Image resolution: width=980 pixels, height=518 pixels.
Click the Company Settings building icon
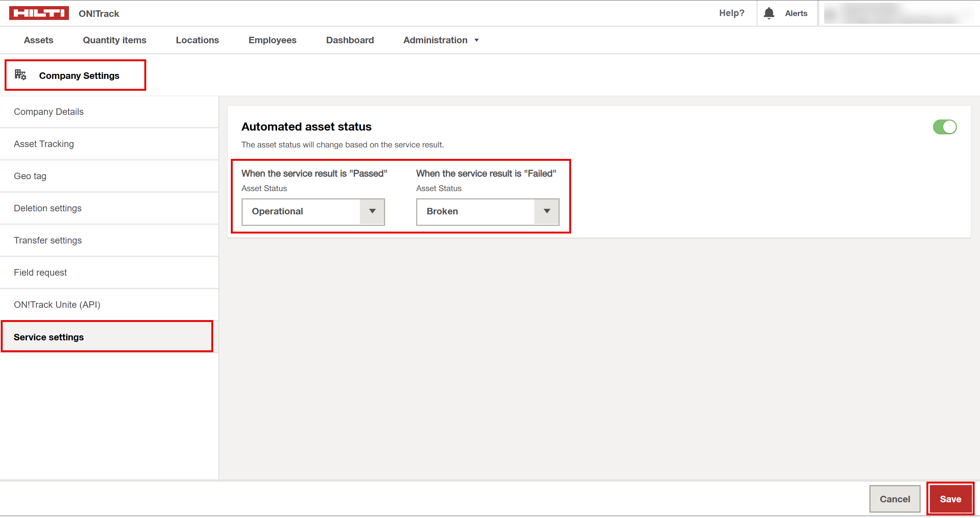[x=20, y=75]
